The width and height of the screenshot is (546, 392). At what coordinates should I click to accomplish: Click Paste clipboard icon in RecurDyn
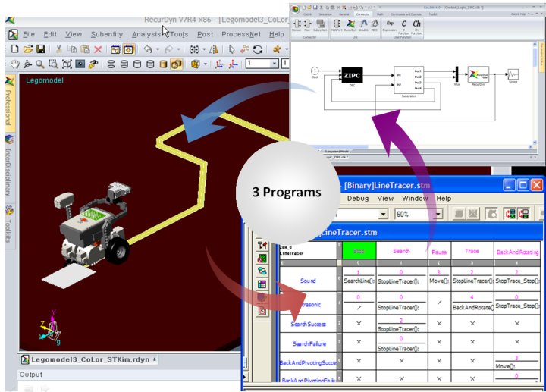pos(85,49)
